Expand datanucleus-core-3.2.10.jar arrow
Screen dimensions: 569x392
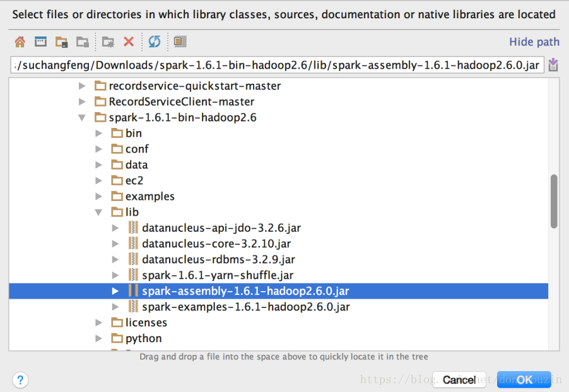[115, 244]
